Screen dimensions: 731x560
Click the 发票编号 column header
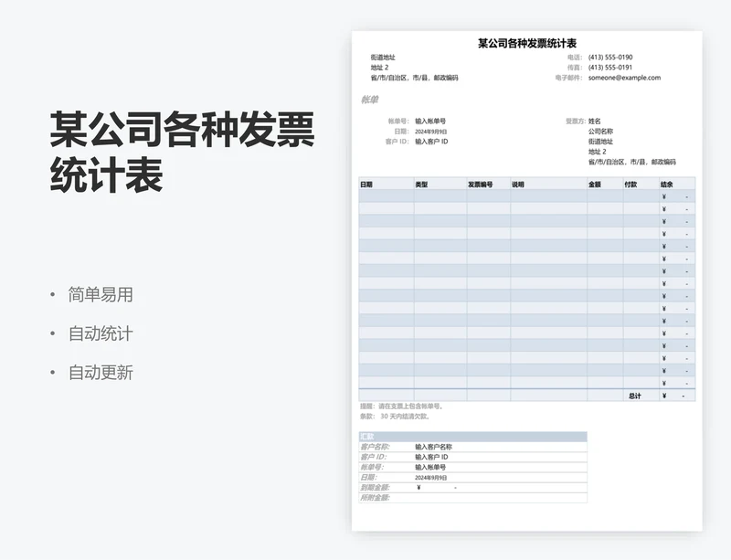[x=481, y=185]
